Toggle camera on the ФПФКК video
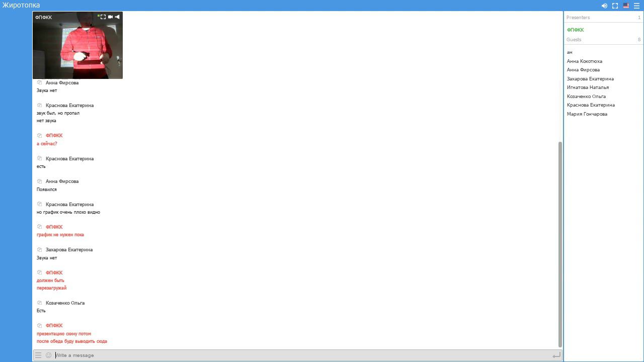The width and height of the screenshot is (644, 362). tap(110, 17)
